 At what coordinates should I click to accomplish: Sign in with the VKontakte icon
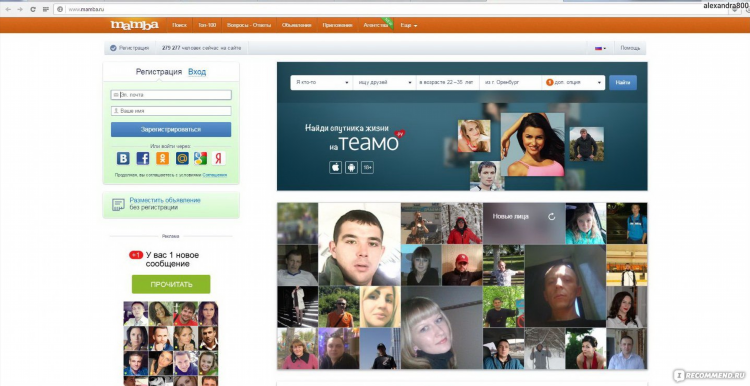pyautogui.click(x=123, y=158)
